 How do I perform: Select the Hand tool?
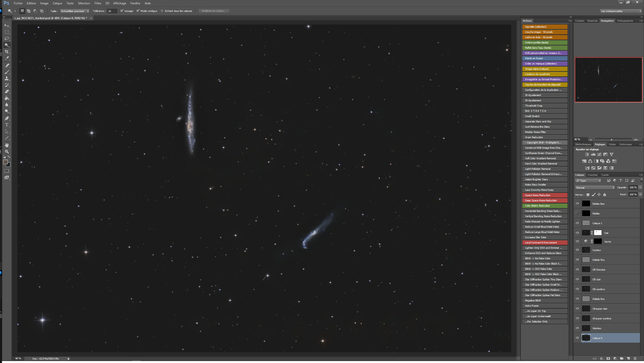[7, 145]
